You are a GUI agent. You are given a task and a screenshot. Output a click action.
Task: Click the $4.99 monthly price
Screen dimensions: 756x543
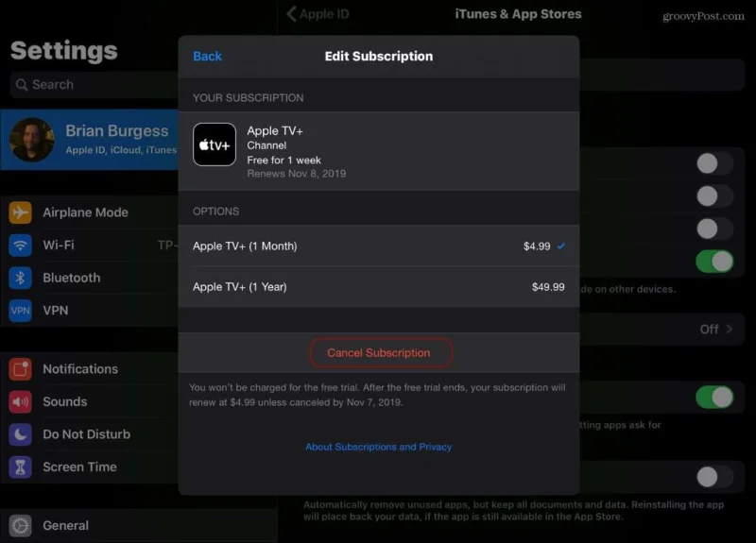pyautogui.click(x=537, y=246)
